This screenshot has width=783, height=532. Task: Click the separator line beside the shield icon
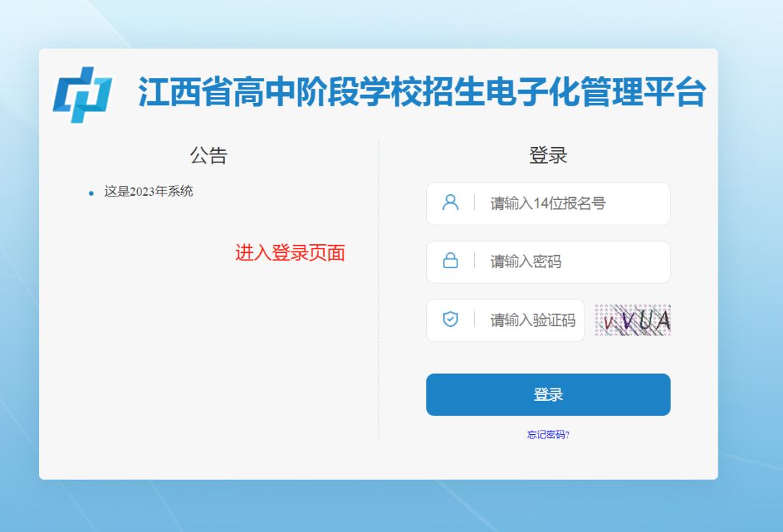tap(474, 320)
